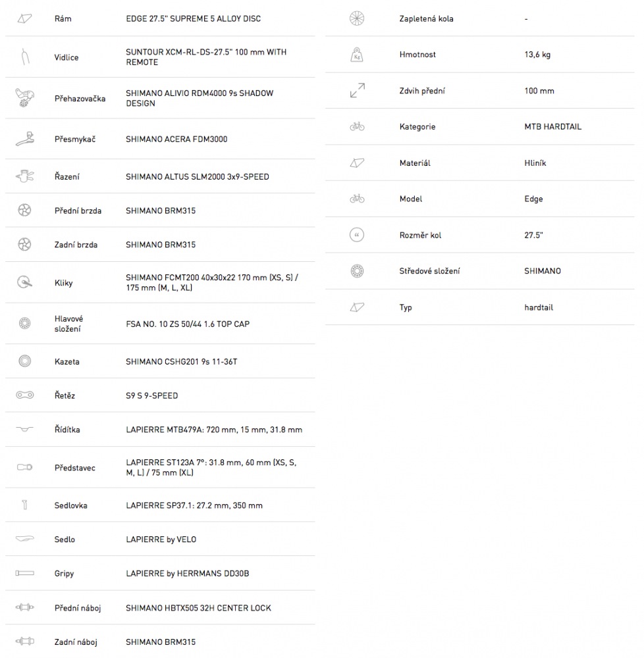Click the travel arrows icon beside Zdvih přední

click(x=358, y=90)
